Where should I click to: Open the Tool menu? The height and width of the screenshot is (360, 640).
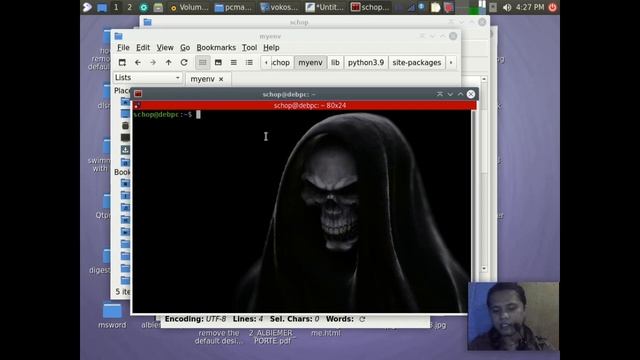(249, 48)
